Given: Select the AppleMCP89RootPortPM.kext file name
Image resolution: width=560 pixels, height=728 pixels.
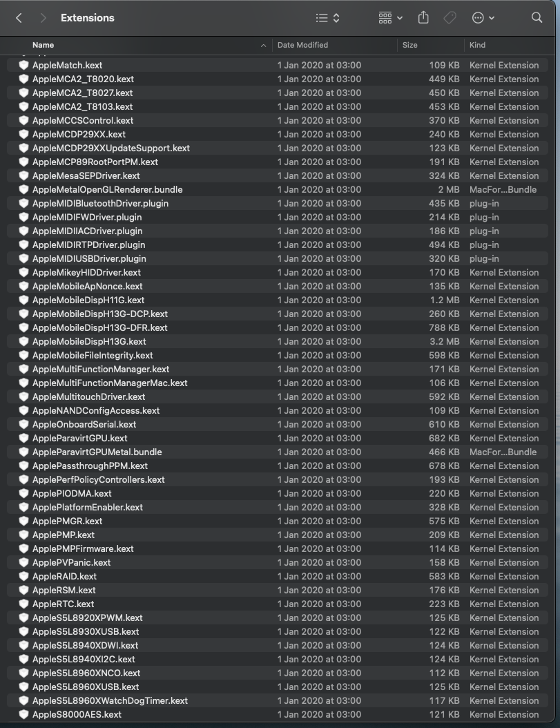Looking at the screenshot, I should [95, 162].
